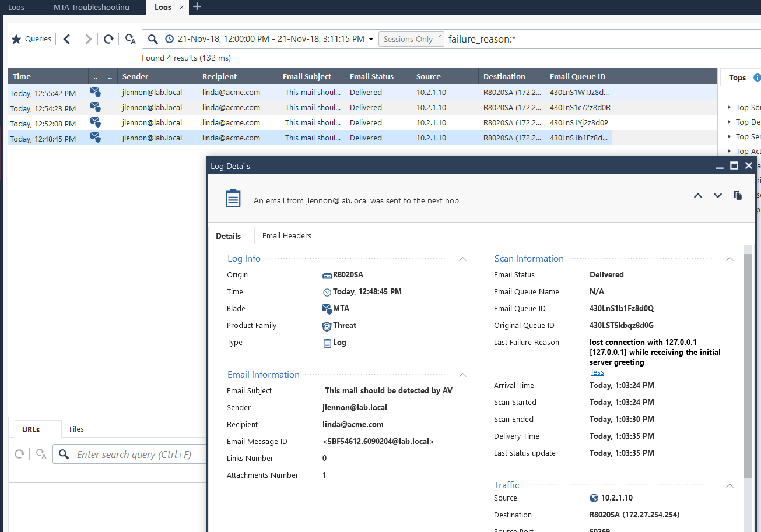Click the Tops info icon
Screen dimensions: 761x532
click(757, 77)
